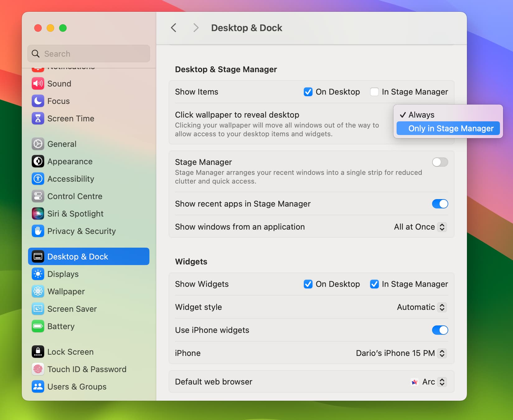Go back with the left chevron
Viewport: 513px width, 420px height.
click(x=174, y=28)
